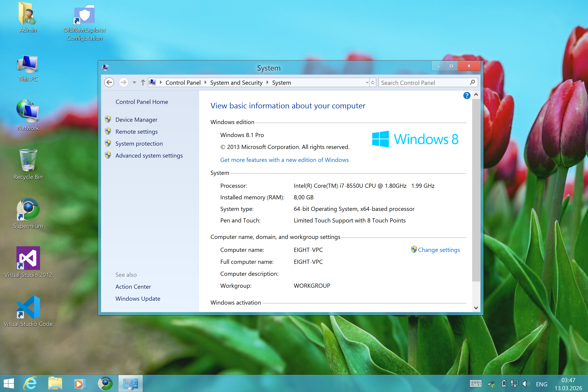This screenshot has height=392, width=588.
Task: Click the scrollbar up arrow
Action: 476,95
